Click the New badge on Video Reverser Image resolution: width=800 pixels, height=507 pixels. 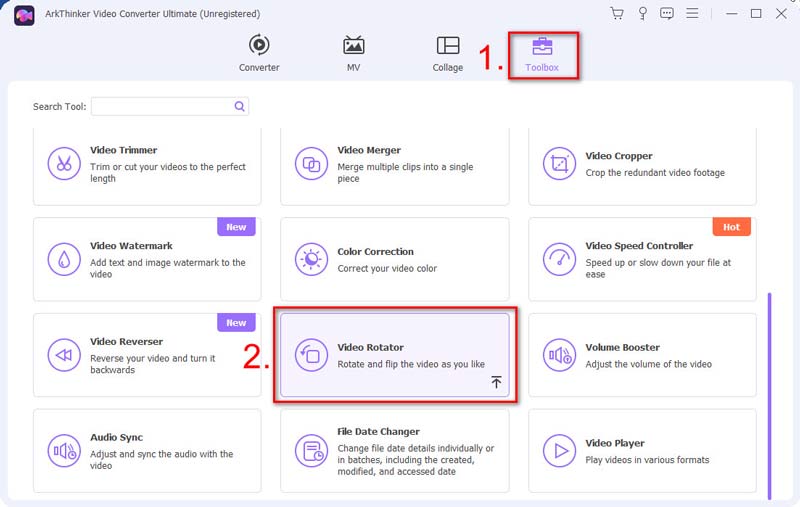(236, 323)
